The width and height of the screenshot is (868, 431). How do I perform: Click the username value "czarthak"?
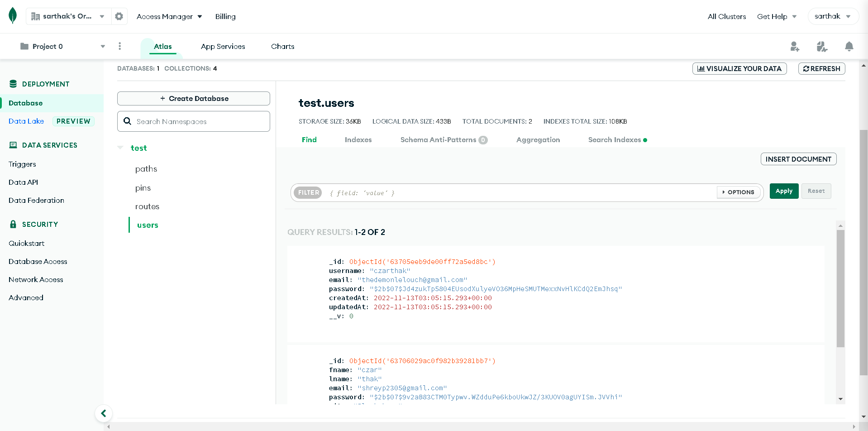pos(390,271)
